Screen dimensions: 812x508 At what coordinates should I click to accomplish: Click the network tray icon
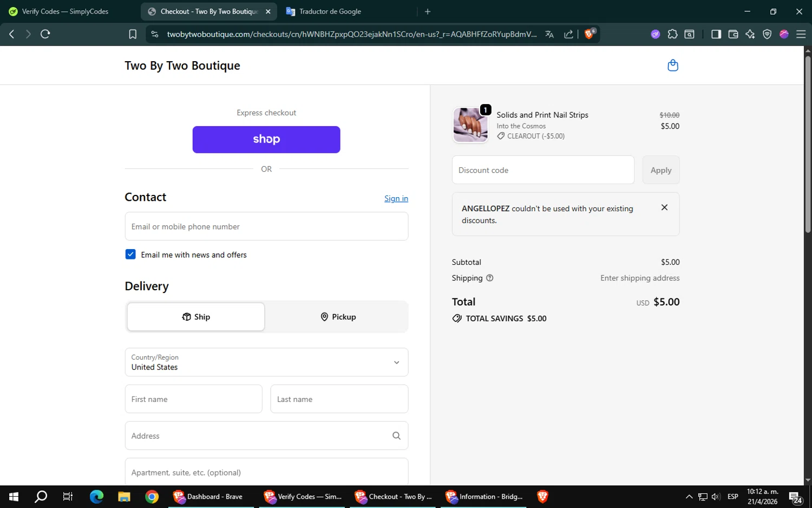point(703,497)
